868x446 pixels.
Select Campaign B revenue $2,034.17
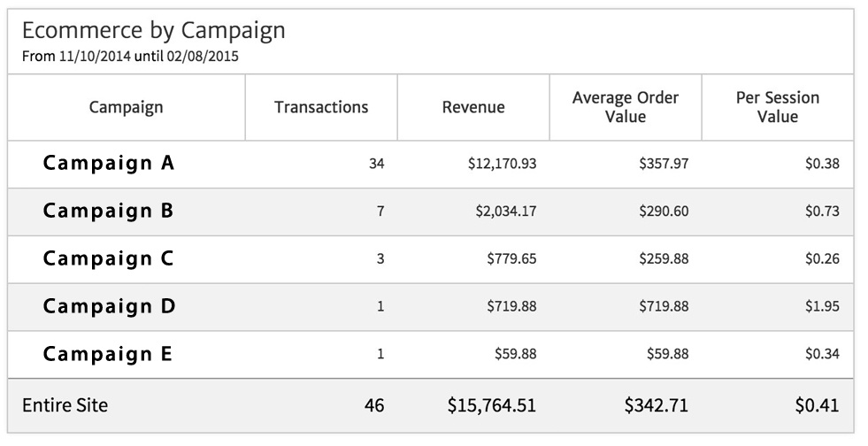(x=505, y=211)
